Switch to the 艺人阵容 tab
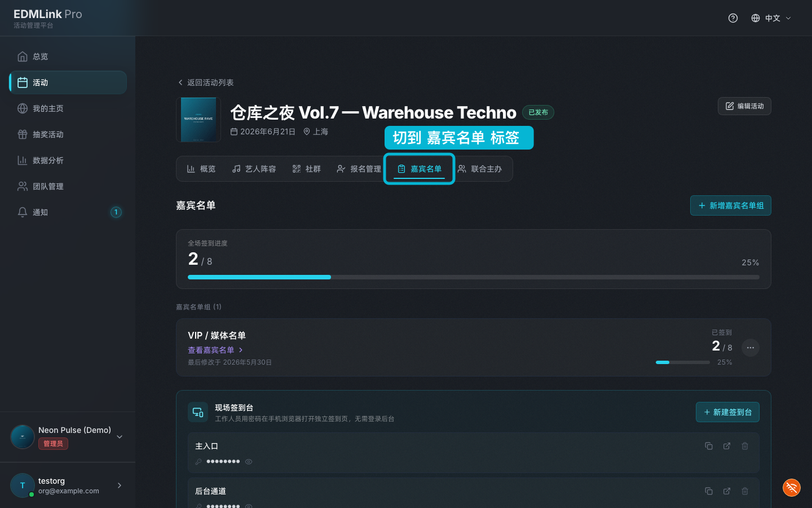Screen dimensions: 812x508 254,169
